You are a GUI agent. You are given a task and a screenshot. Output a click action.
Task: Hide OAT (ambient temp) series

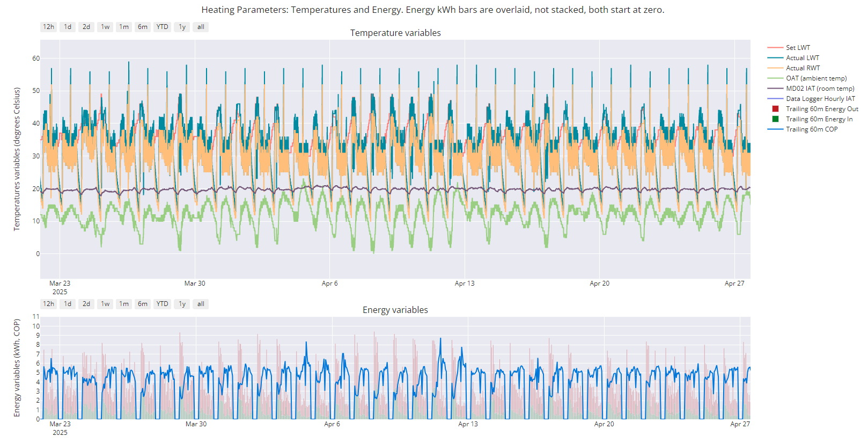click(x=816, y=78)
